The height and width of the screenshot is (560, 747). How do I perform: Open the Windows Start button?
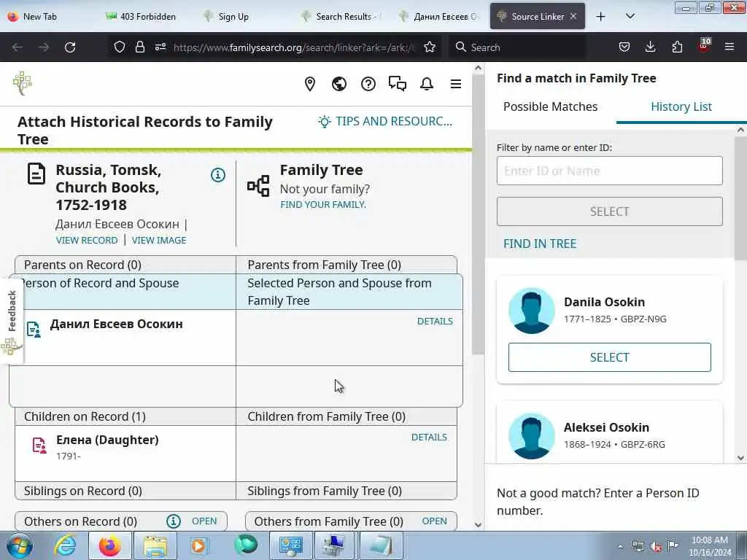pos(20,545)
